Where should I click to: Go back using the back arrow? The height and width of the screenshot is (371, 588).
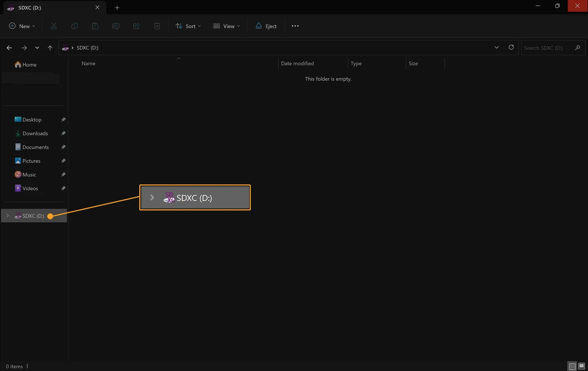coord(9,47)
